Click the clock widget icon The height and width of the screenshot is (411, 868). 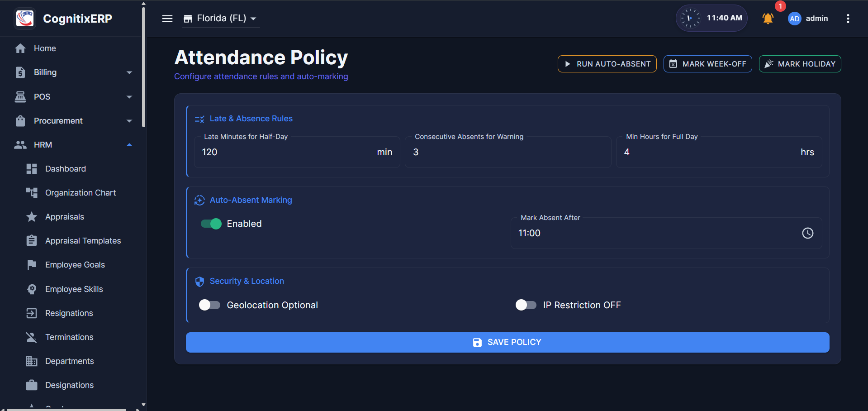[x=690, y=18]
